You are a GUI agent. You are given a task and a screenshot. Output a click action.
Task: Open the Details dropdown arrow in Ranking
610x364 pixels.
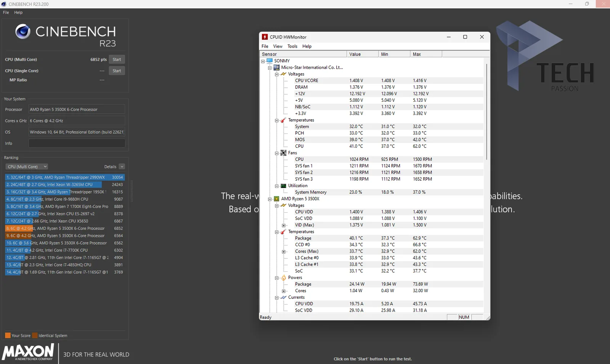click(122, 167)
